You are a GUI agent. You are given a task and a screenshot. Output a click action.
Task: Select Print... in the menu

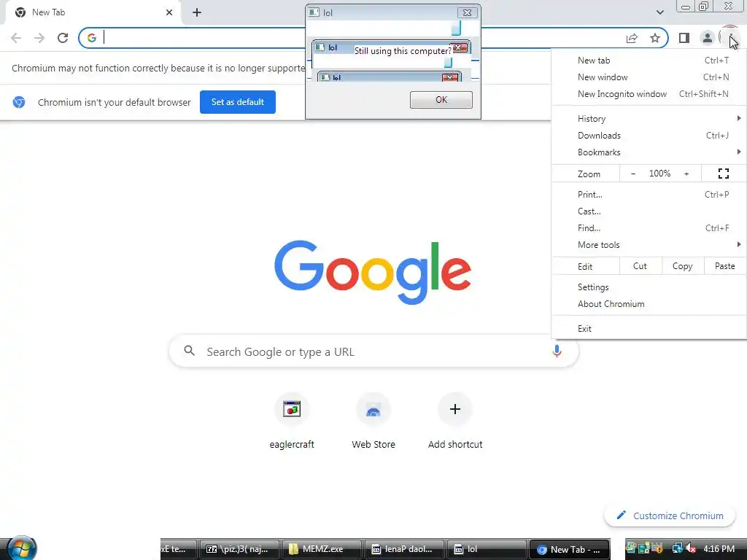point(649,194)
